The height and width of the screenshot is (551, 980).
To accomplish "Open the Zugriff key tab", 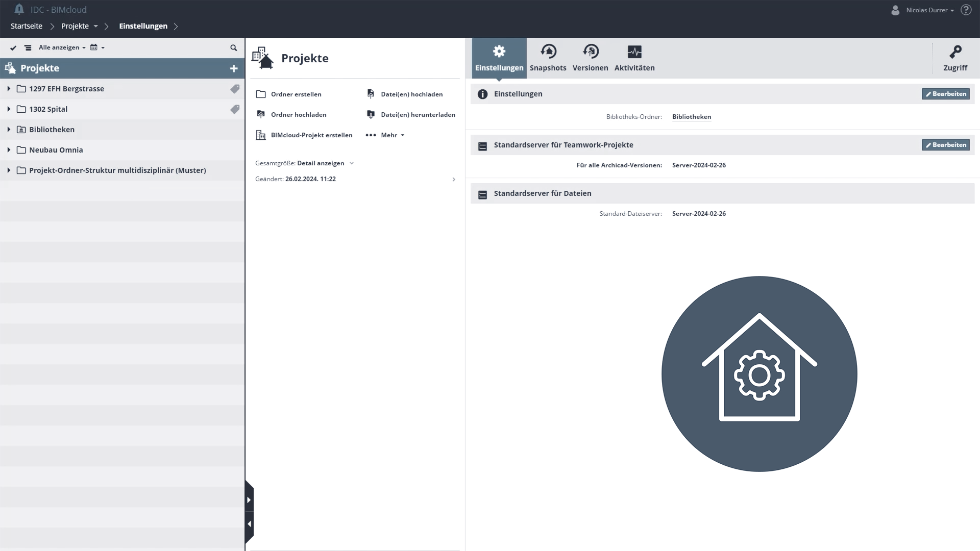I will point(955,58).
